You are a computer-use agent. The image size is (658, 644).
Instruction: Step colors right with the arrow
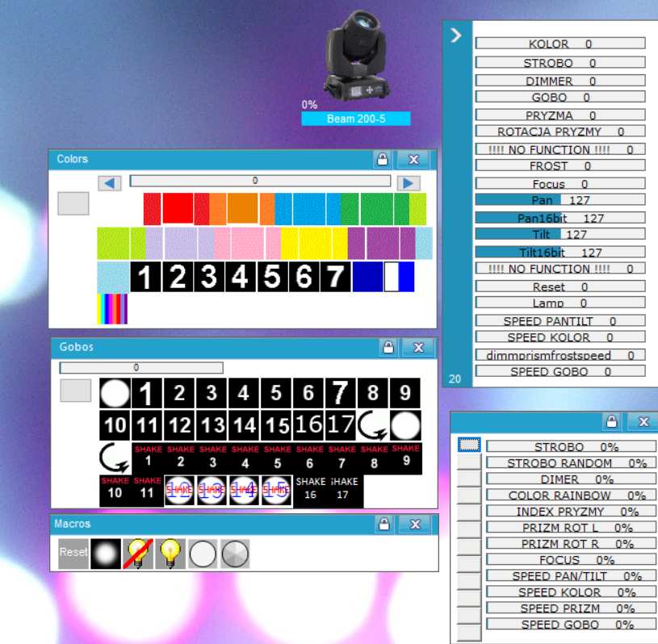pyautogui.click(x=409, y=183)
